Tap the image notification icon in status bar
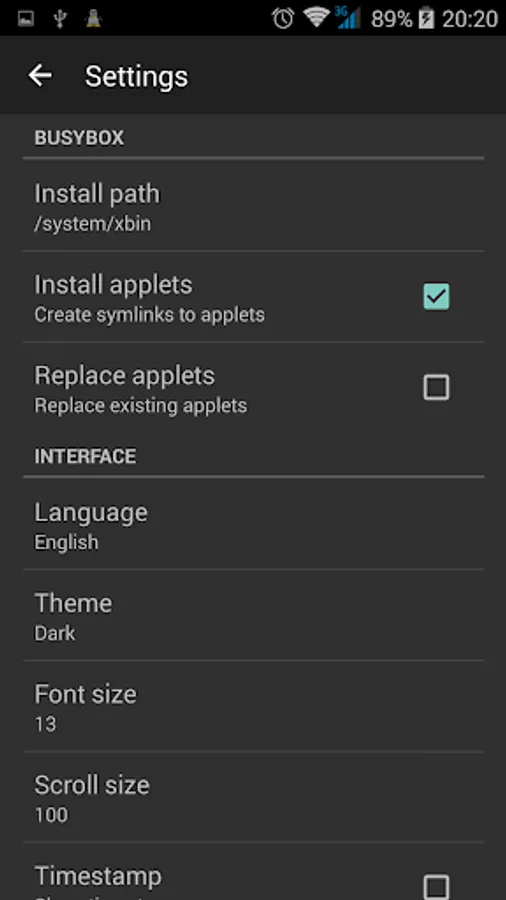Screen dimensions: 506x900 coord(25,19)
